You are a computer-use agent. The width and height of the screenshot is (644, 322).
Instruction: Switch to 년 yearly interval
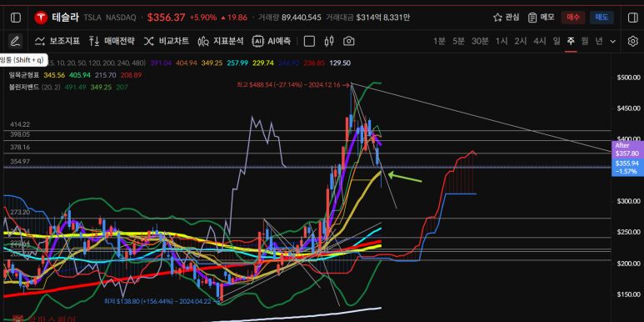[599, 41]
